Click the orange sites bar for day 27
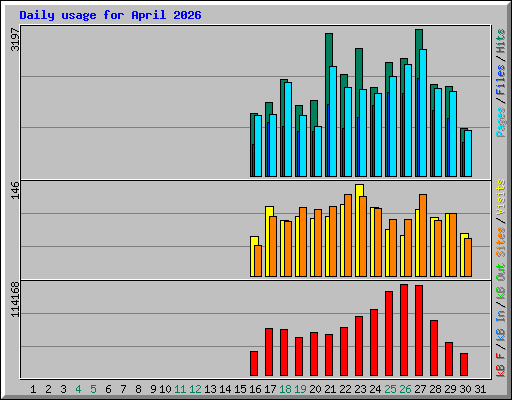Screen dimensions: 512x400 [423, 235]
